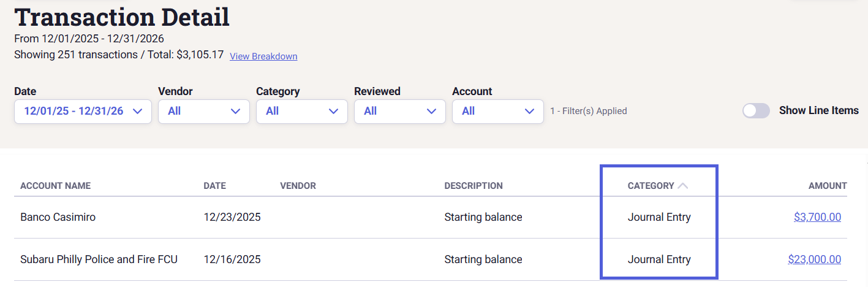Expand the Date range filter dropdown
868x287 pixels.
(83, 112)
